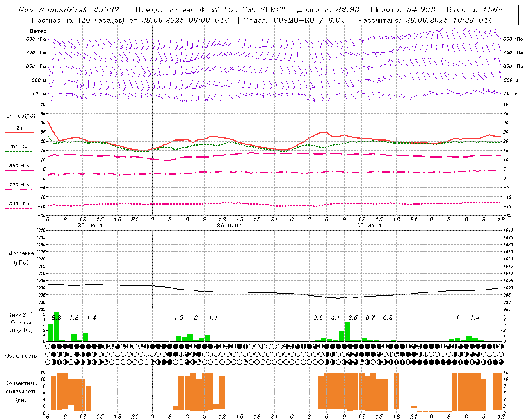
Task: Click the 2.1 precipitation total value
Action: 336,318
